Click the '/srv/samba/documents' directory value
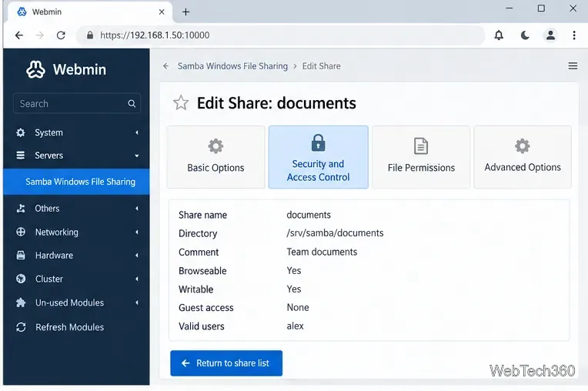The image size is (588, 391). [335, 233]
